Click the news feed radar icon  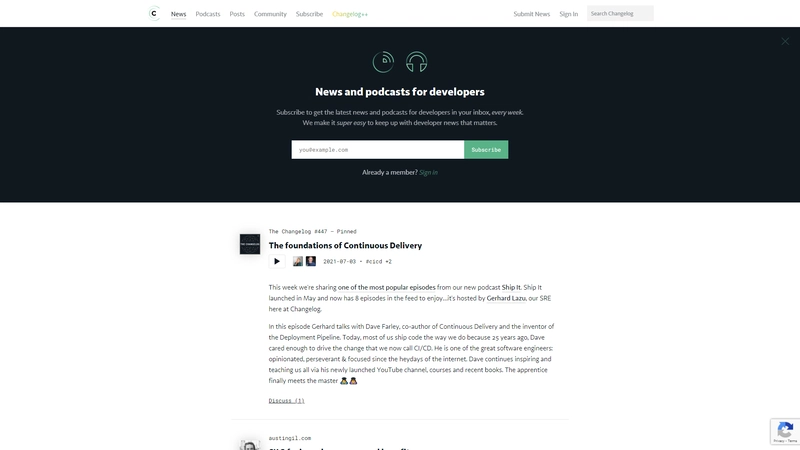tap(383, 62)
